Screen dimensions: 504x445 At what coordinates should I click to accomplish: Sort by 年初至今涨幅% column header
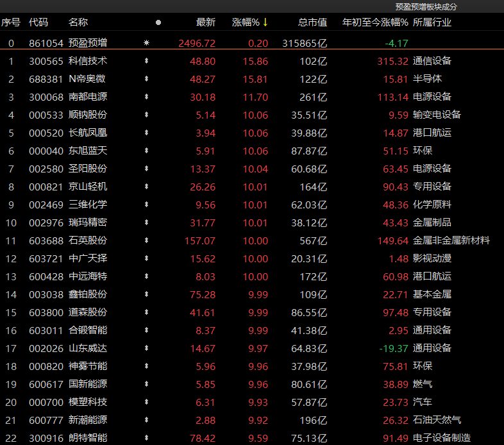point(375,22)
